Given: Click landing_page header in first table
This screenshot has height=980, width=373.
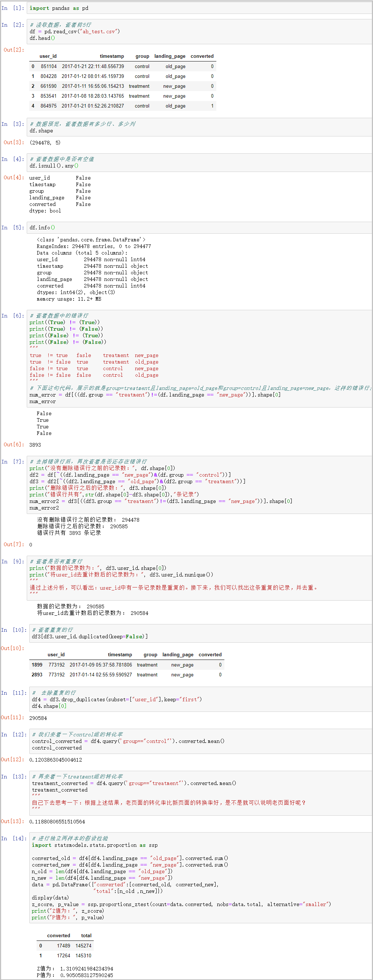Looking at the screenshot, I should pos(170,56).
